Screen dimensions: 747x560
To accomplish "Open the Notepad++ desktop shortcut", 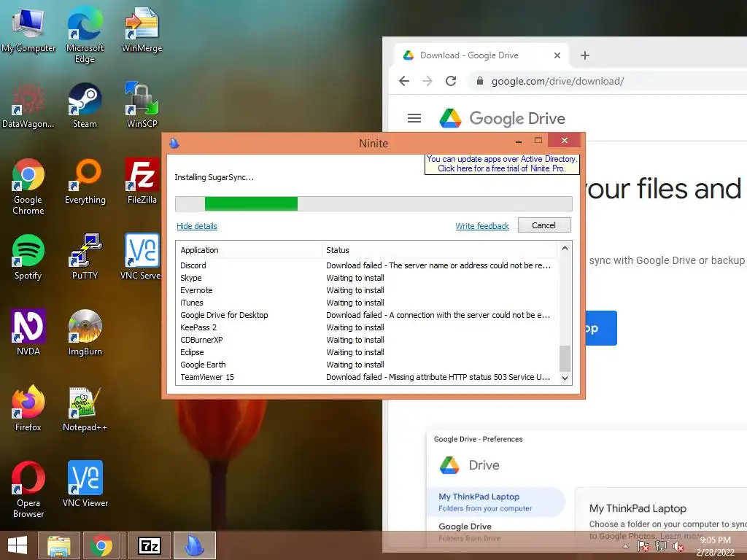I will [x=85, y=408].
